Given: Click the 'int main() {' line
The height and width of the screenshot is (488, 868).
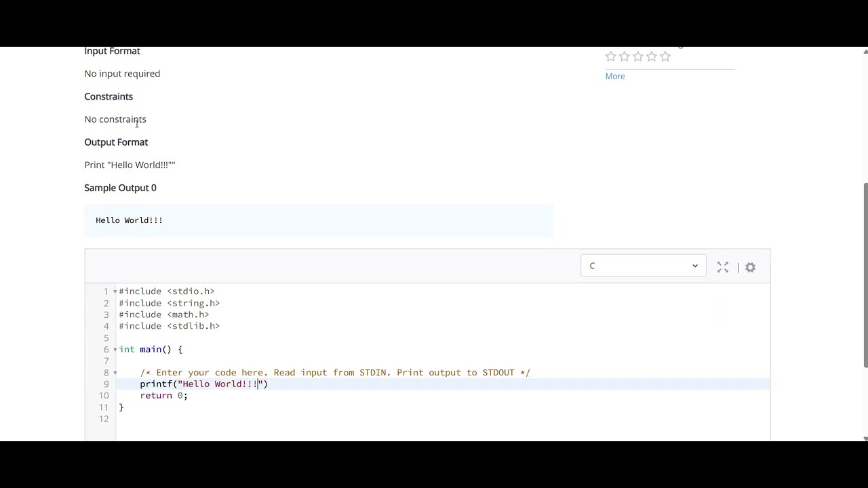Looking at the screenshot, I should coord(151,350).
